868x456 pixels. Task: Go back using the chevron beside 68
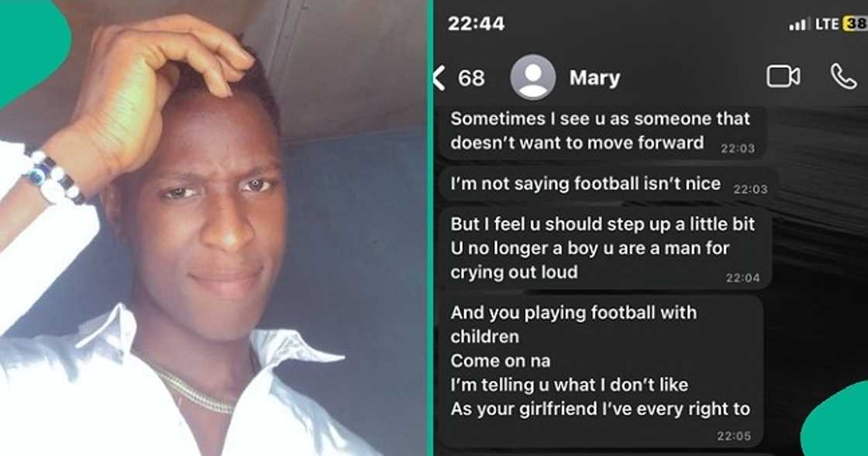point(439,78)
